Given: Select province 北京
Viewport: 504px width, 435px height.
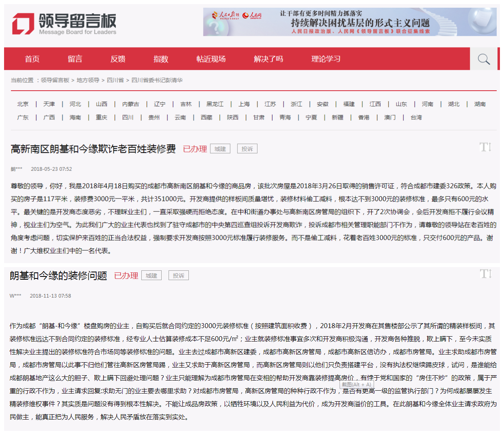Looking at the screenshot, I should (x=23, y=104).
